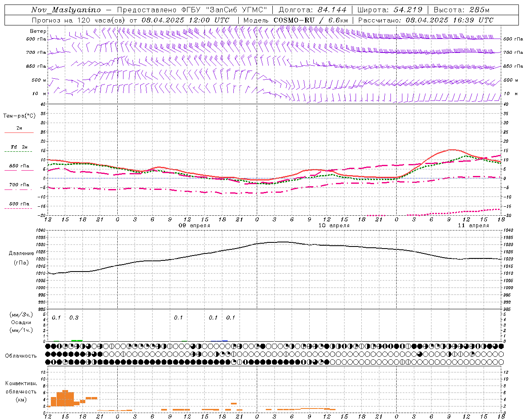Click the (гПа) unit under Давление
The width and height of the screenshot is (525, 420).
pyautogui.click(x=21, y=263)
